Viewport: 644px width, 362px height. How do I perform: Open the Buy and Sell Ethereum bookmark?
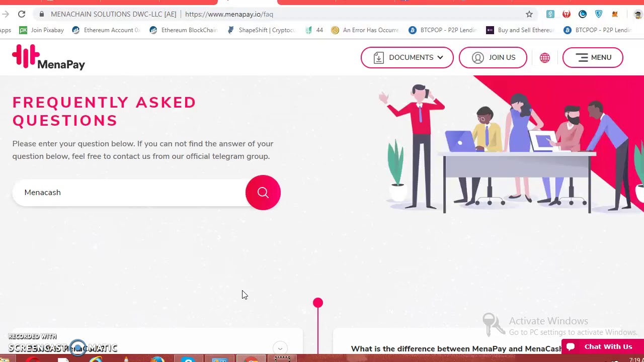(520, 30)
